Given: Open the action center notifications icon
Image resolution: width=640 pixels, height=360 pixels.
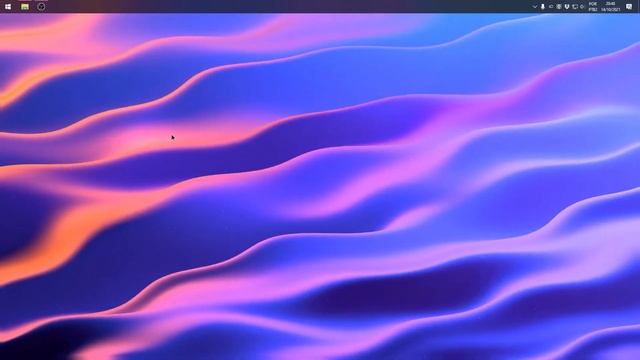Looking at the screenshot, I should [629, 7].
